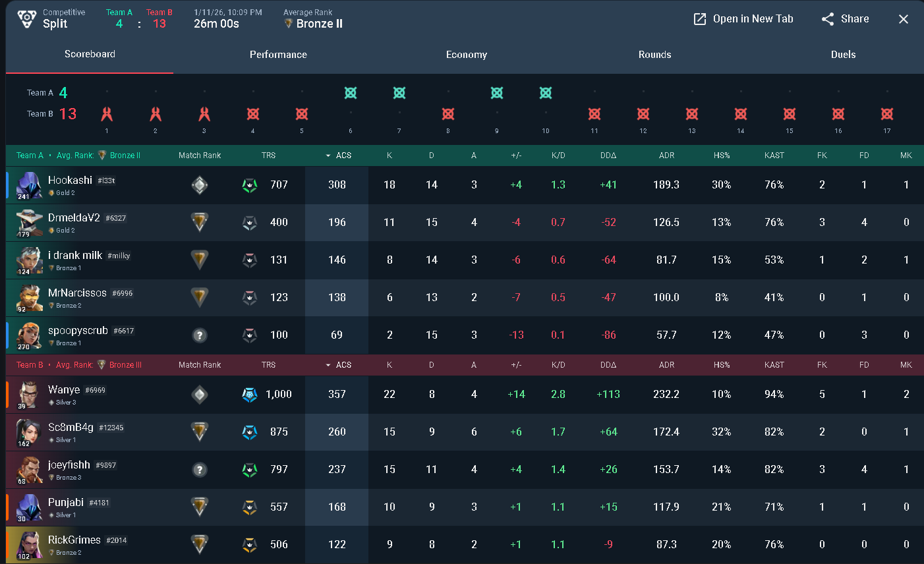This screenshot has height=564, width=924.
Task: Click joeyfishh's unknown match rank icon
Action: pyautogui.click(x=200, y=470)
